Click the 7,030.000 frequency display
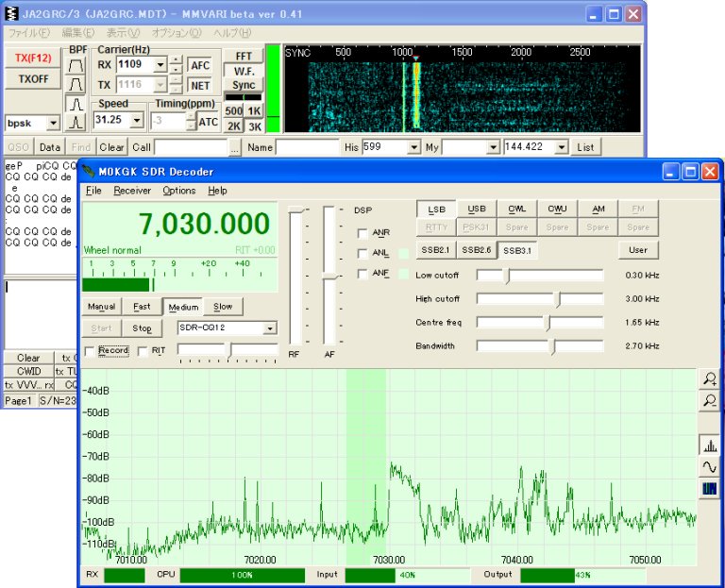 pyautogui.click(x=204, y=224)
